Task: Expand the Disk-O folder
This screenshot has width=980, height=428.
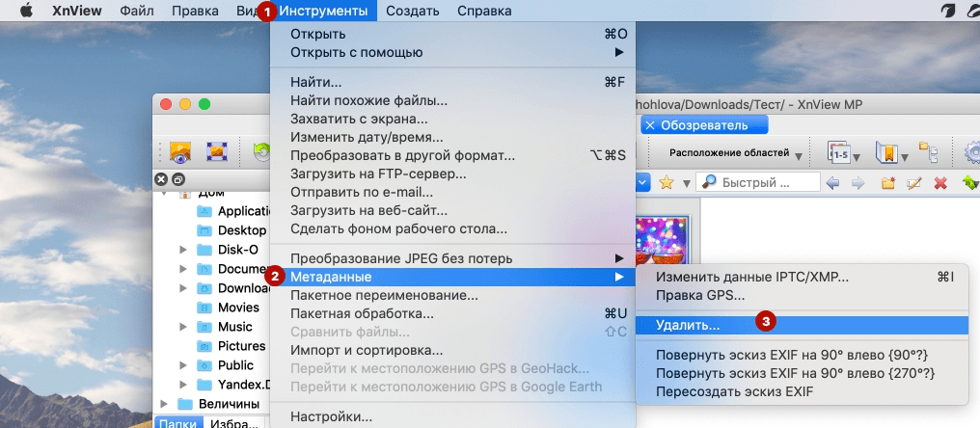Action: click(183, 250)
